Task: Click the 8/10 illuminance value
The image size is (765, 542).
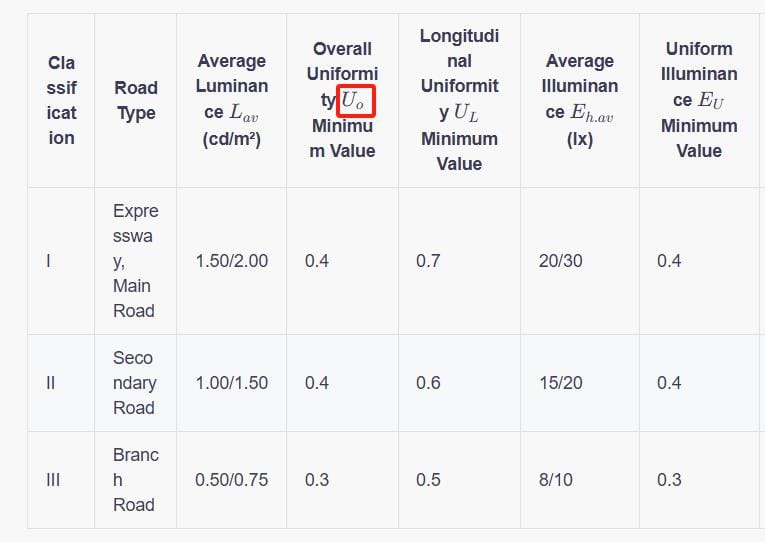Action: click(555, 480)
